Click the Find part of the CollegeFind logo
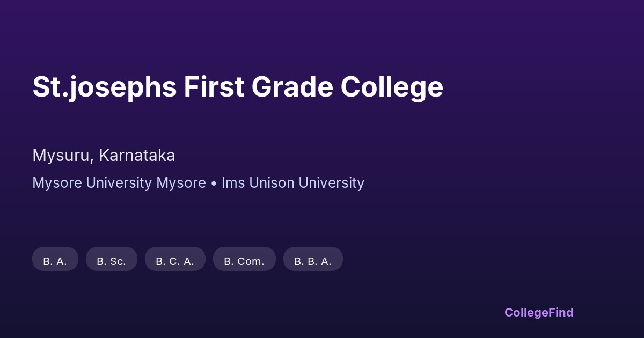Viewport: 644px width, 338px height. tap(562, 312)
